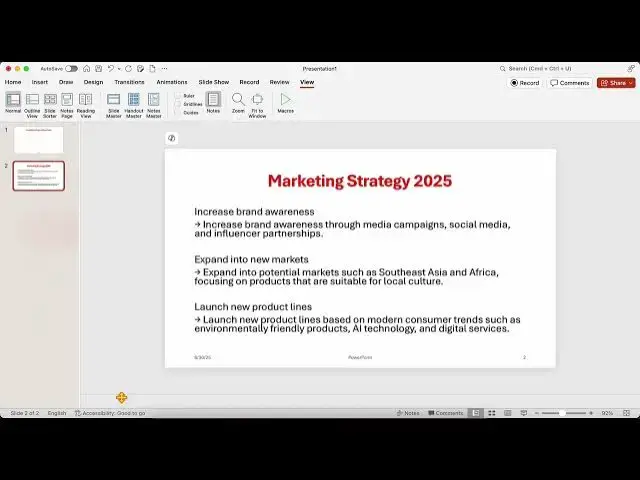Click the 'Increase brand awareness' heading

(x=254, y=211)
